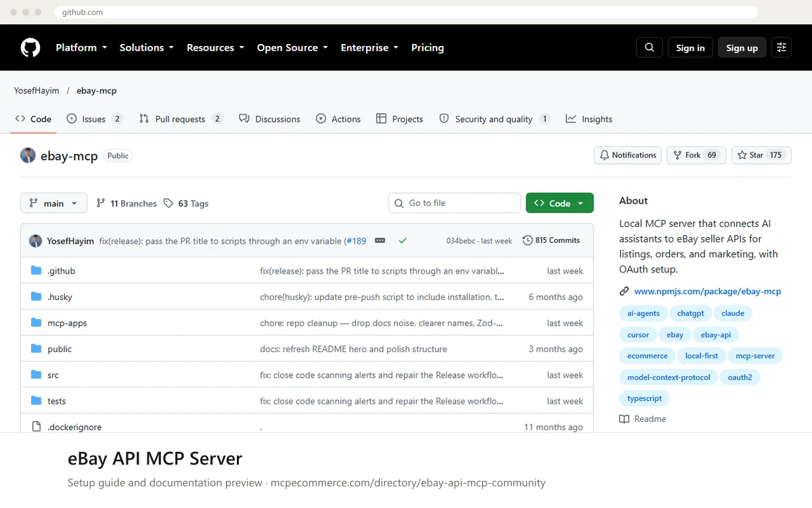Open the green Code dropdown button
Image resolution: width=812 pixels, height=508 pixels.
pos(560,203)
